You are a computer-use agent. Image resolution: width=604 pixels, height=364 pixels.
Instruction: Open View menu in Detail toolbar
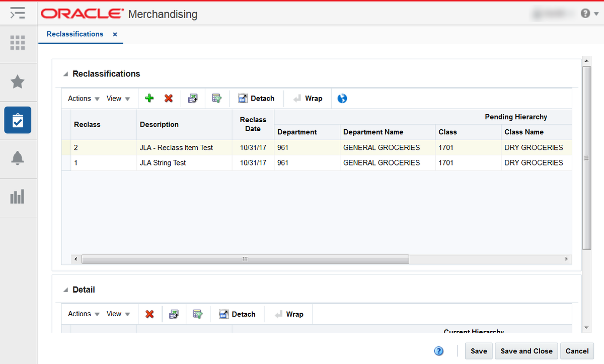click(x=118, y=314)
